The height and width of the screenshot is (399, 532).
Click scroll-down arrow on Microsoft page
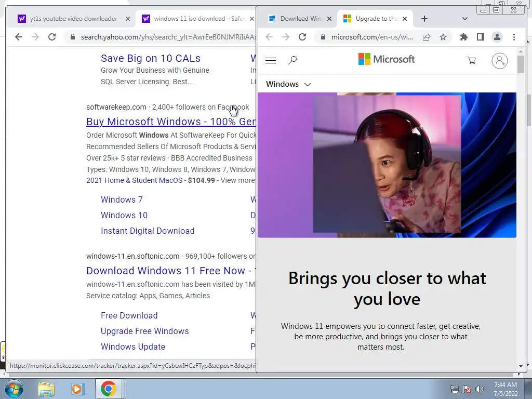click(x=521, y=366)
